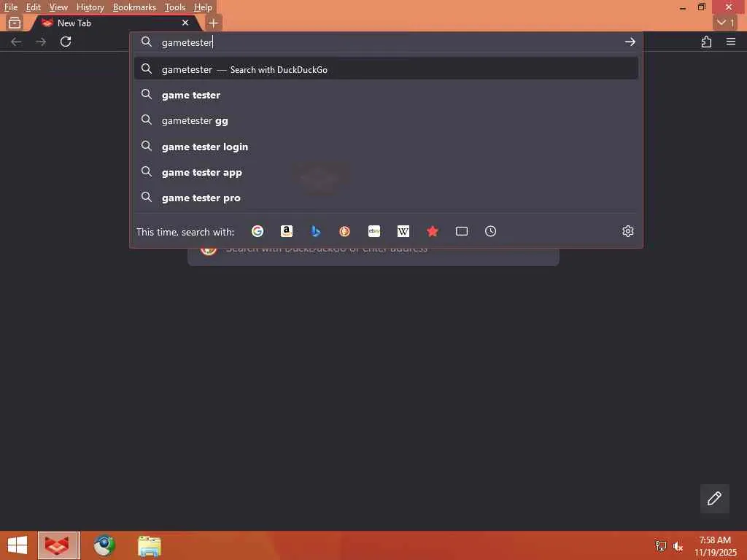Open the Bookmarks menu
This screenshot has width=747, height=560.
pyautogui.click(x=134, y=7)
